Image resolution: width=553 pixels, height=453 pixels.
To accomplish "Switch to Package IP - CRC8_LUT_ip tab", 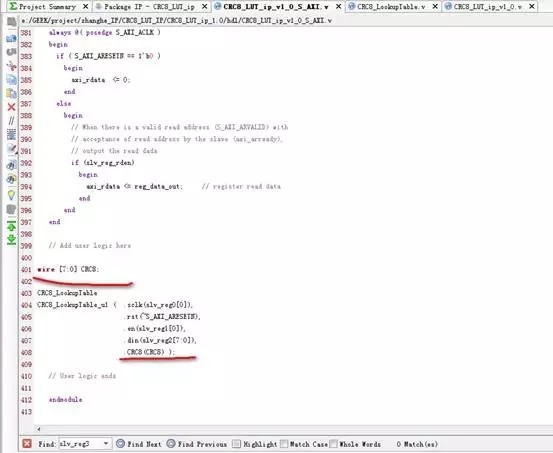I will tap(150, 6).
